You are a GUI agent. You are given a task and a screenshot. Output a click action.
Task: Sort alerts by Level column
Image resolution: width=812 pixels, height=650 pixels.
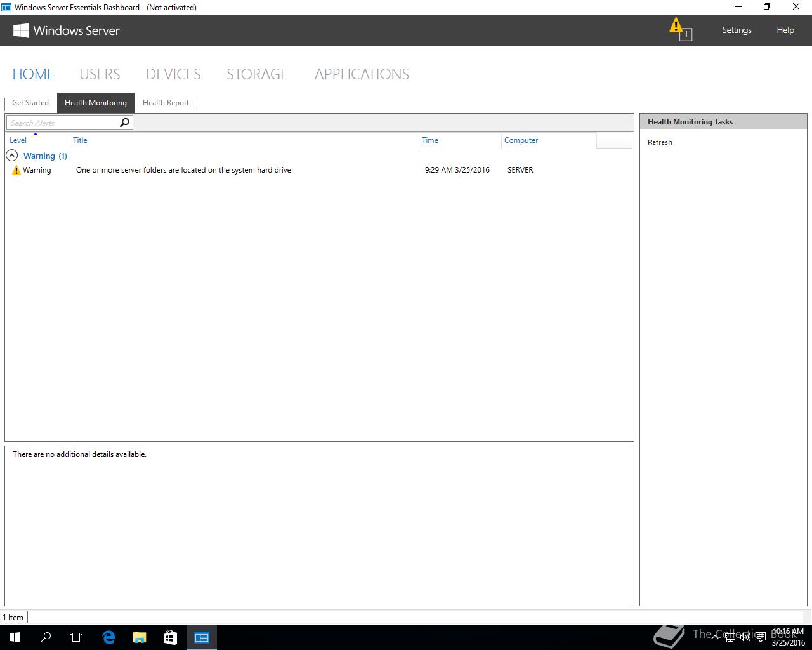[38, 140]
